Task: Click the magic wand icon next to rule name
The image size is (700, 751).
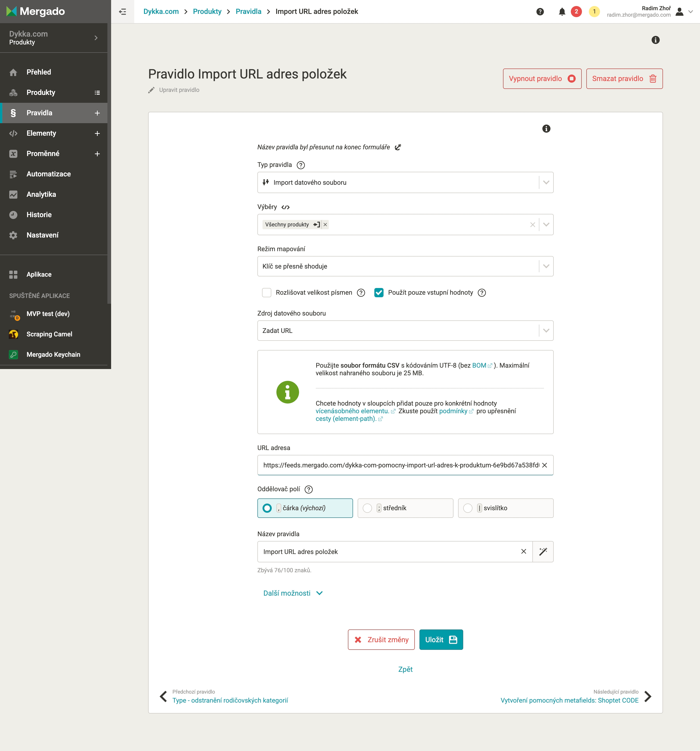Action: [543, 551]
